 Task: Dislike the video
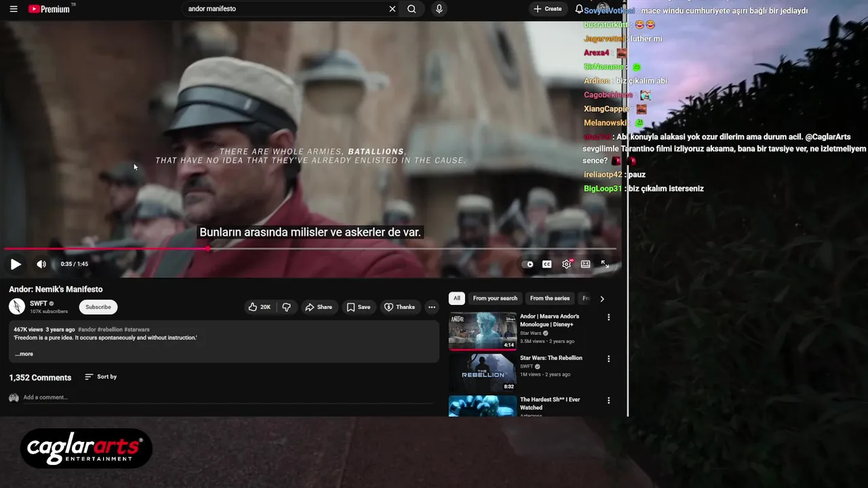286,307
